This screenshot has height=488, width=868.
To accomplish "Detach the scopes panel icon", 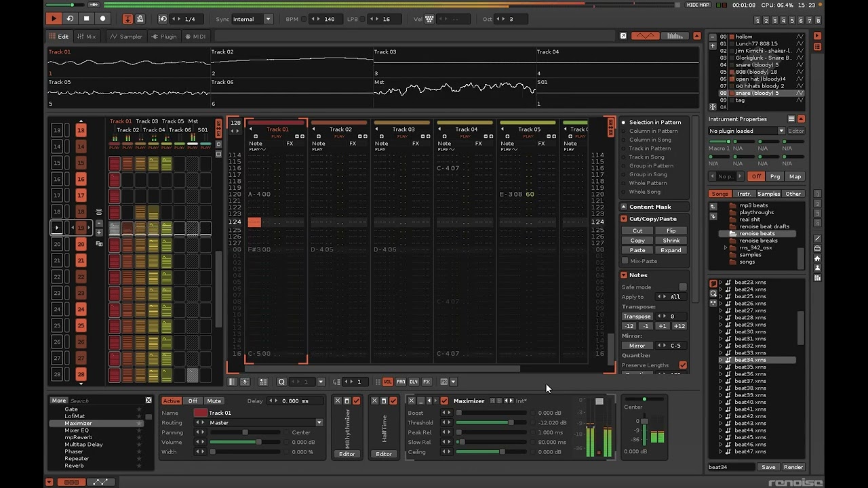I will point(623,36).
